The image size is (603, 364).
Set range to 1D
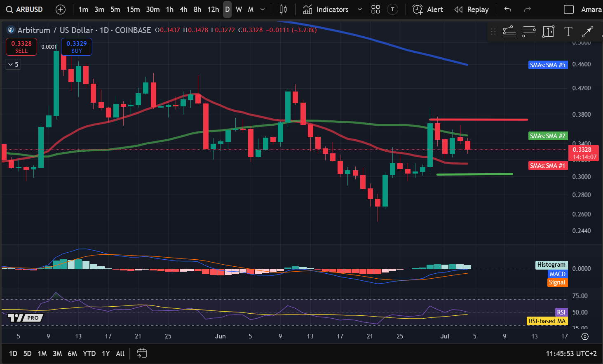(x=13, y=354)
